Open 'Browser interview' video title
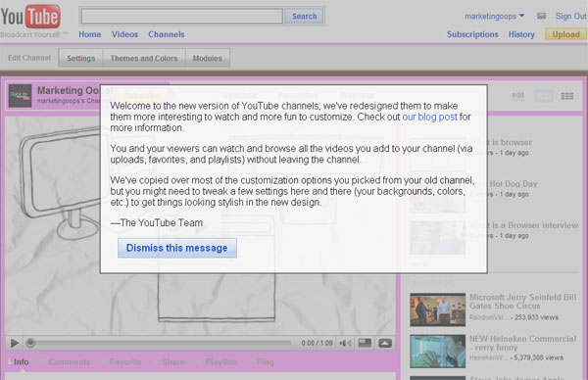Viewport: 588px width, 380px height. [x=524, y=225]
